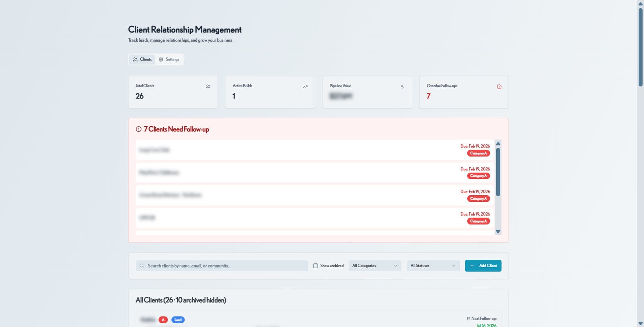Click the search magnifier icon
The image size is (644, 327).
coord(142,266)
